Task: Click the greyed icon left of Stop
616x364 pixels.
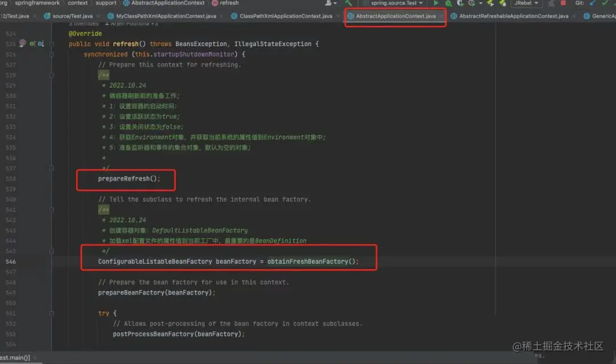Action: pos(551,3)
